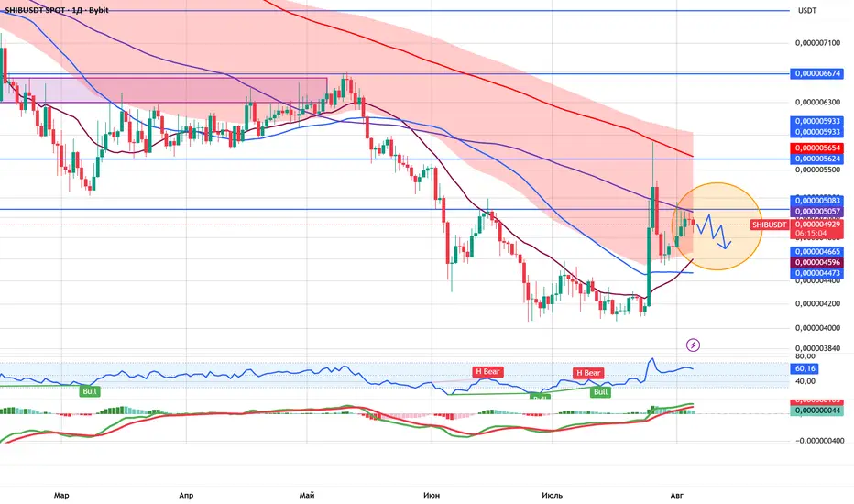
Task: Click the 0,000004473 blue moving average tag
Action: point(816,273)
